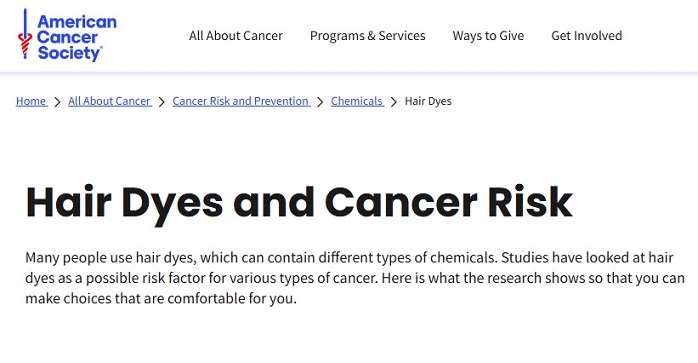Select Ways to Give in the navigation
This screenshot has width=698, height=363.
pyautogui.click(x=488, y=36)
